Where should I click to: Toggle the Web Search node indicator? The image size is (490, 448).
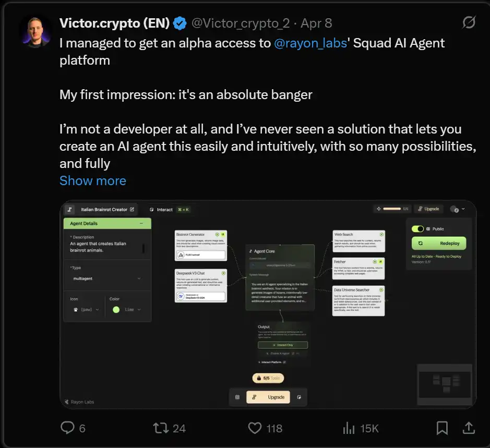tap(381, 235)
